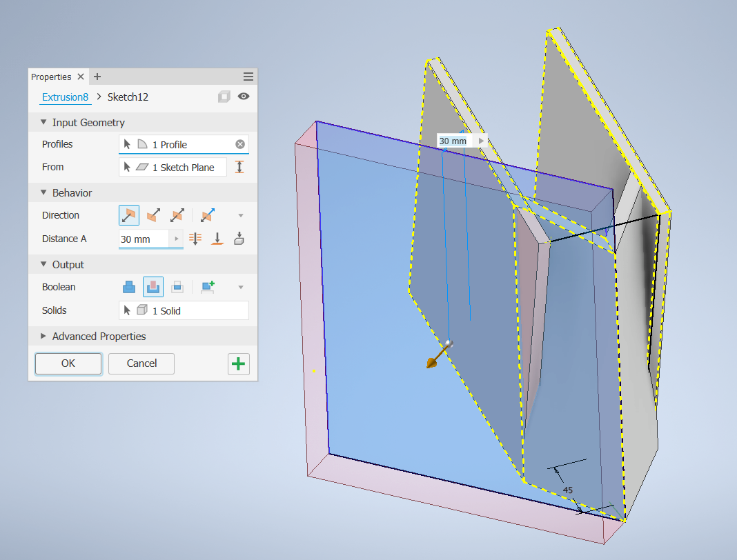The height and width of the screenshot is (560, 737).
Task: Click the 45 dimension in the sketch
Action: [568, 490]
